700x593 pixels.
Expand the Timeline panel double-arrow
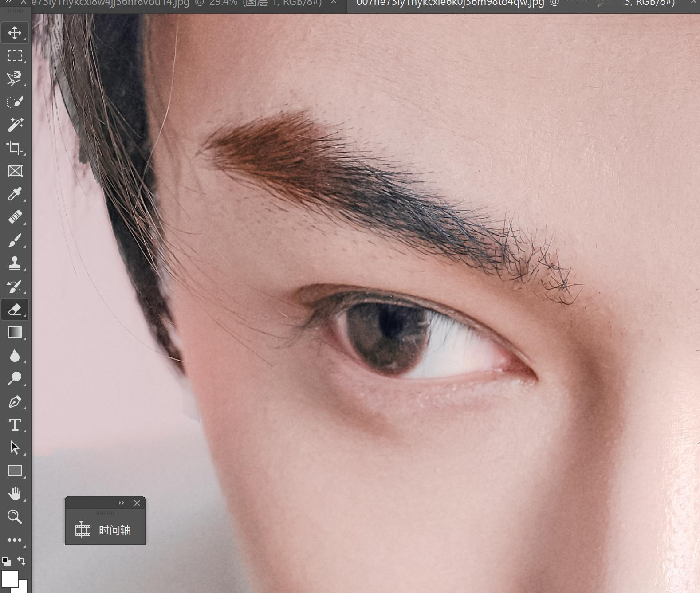122,503
